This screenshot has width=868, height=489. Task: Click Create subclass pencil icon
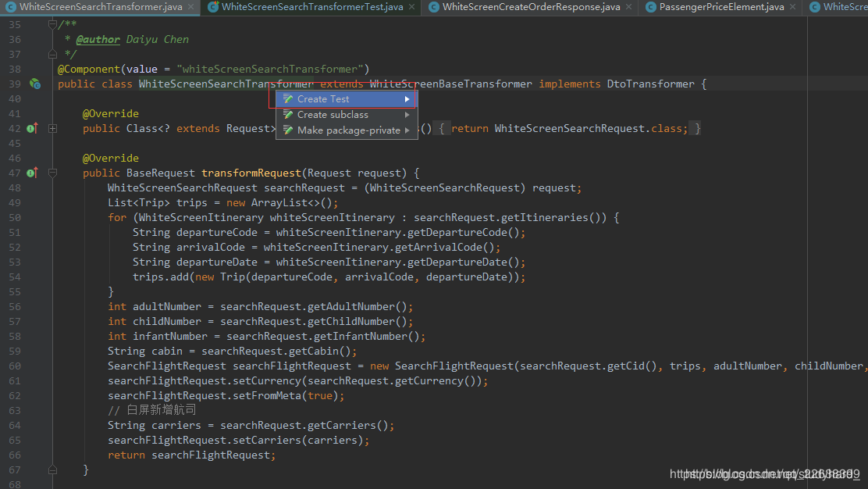point(288,115)
